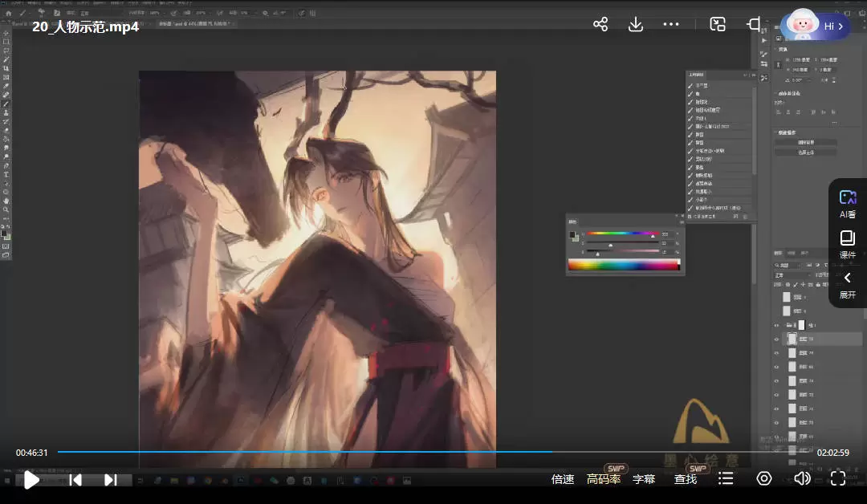The width and height of the screenshot is (867, 504).
Task: Download the video with the download icon
Action: point(636,24)
